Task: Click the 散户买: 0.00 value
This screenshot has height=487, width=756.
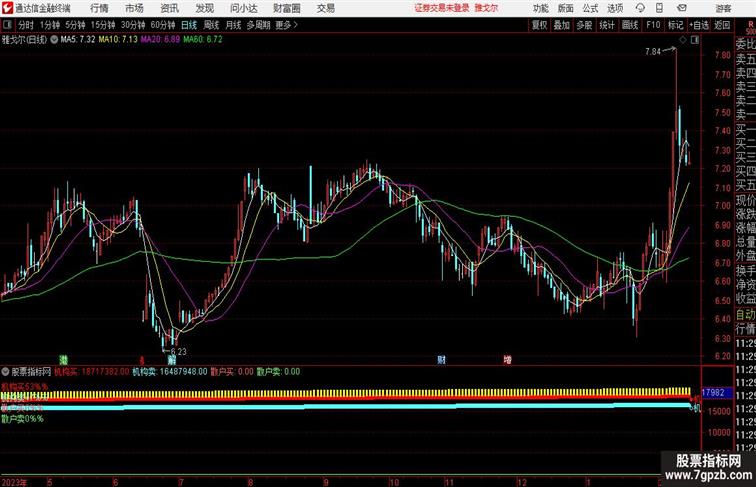Action: (232, 372)
